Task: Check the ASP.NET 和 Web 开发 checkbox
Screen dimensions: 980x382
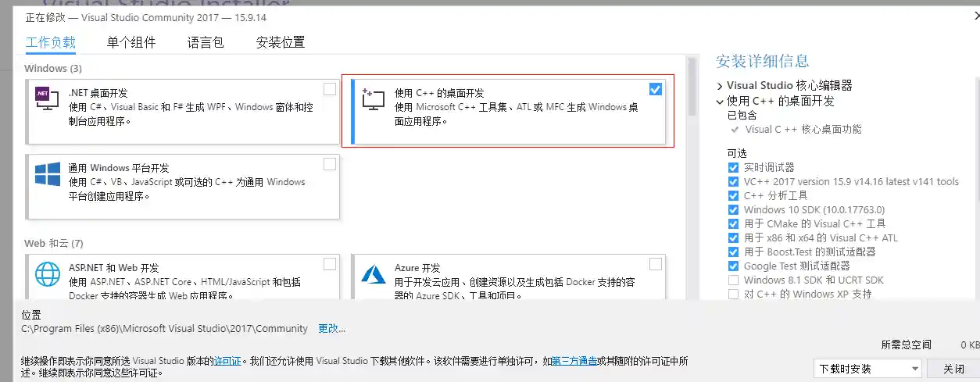Action: click(x=330, y=264)
